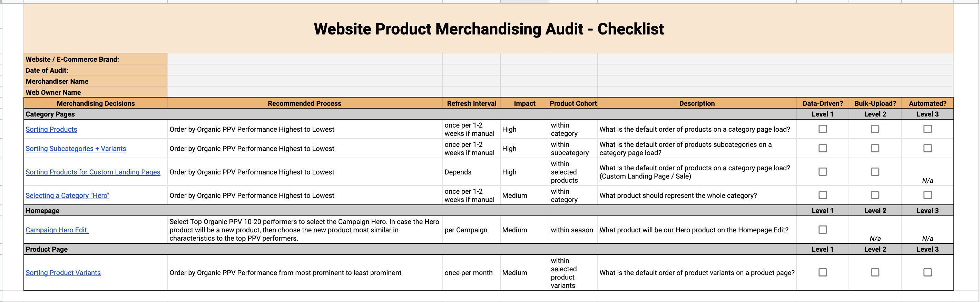Select the 'Depends' refresh interval cell
980x302 pixels.
[x=472, y=172]
